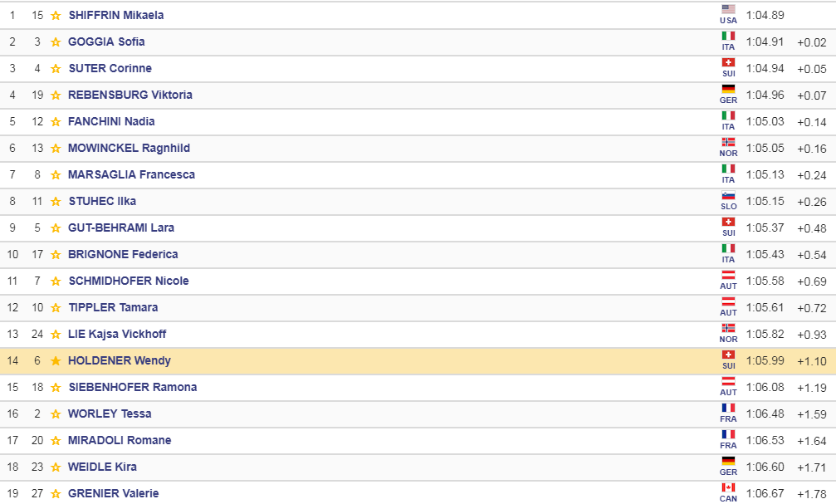Select the GUT-BEHRAMI Lara name link
This screenshot has width=836, height=504.
point(121,228)
